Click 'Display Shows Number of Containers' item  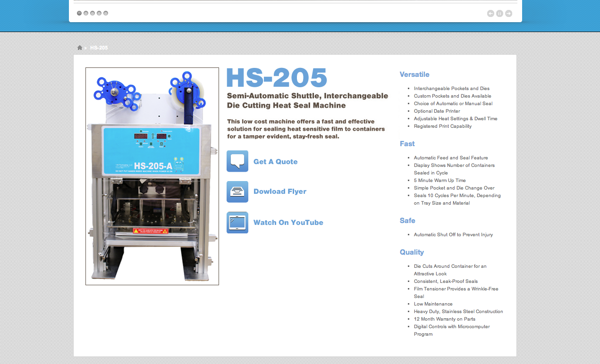[455, 169]
